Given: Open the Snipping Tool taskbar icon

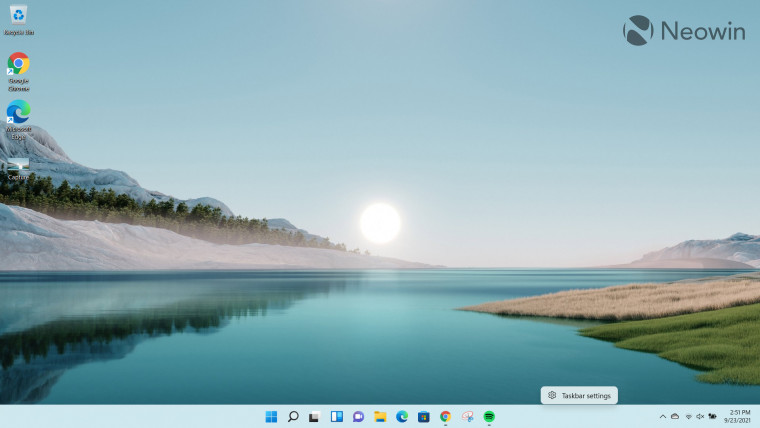Looking at the screenshot, I should tap(467, 416).
